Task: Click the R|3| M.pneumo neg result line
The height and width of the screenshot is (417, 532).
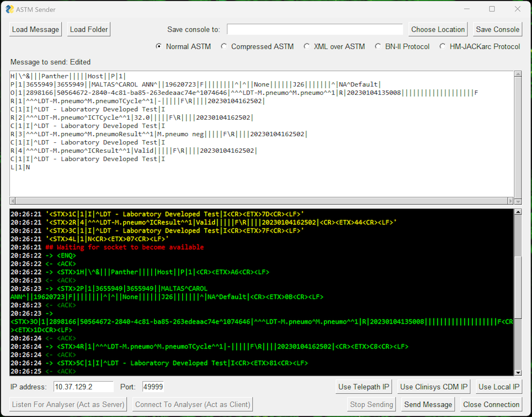Action: point(159,134)
